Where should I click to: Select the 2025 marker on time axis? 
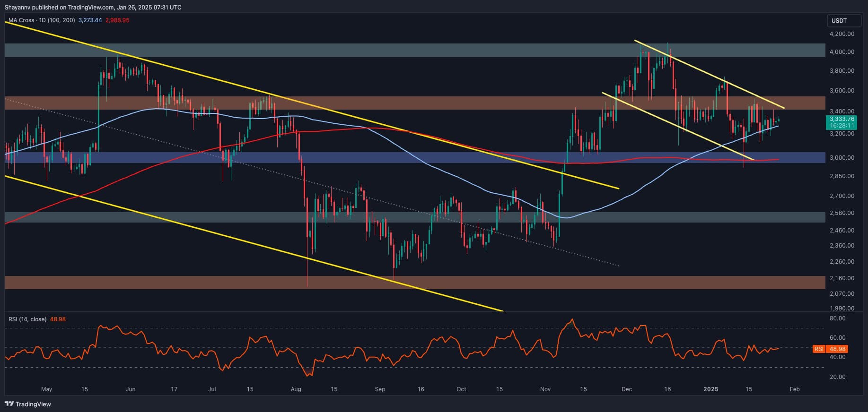tap(710, 389)
